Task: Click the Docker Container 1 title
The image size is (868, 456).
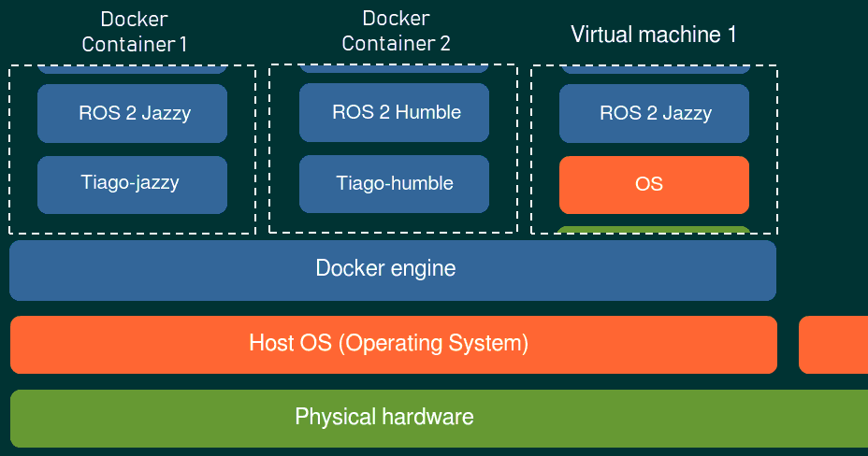Action: [134, 32]
